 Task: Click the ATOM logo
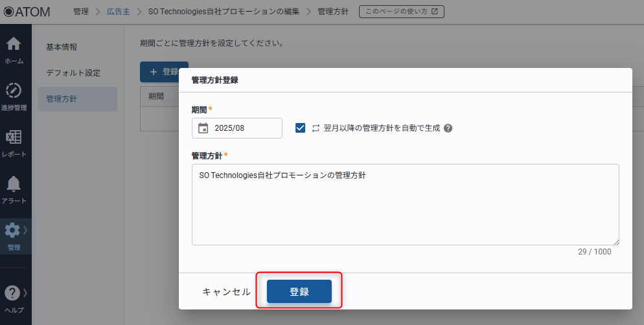coord(27,12)
